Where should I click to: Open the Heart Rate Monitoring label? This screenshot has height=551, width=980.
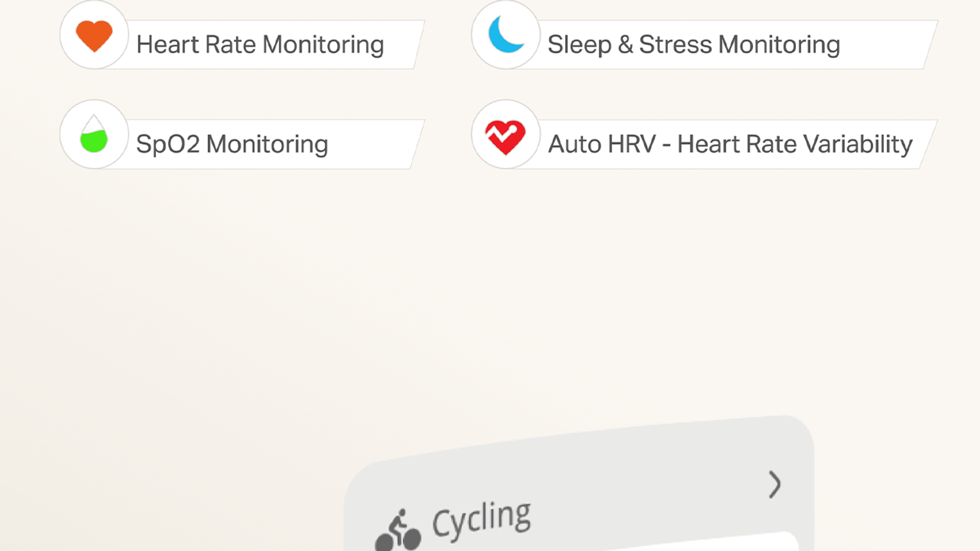click(260, 45)
